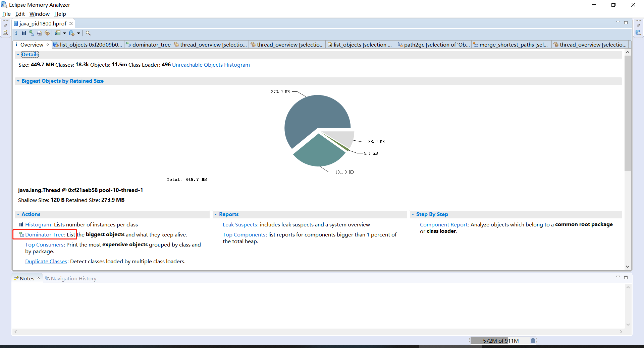Switch to the dominator_tree tab
The image size is (644, 348).
coord(148,45)
